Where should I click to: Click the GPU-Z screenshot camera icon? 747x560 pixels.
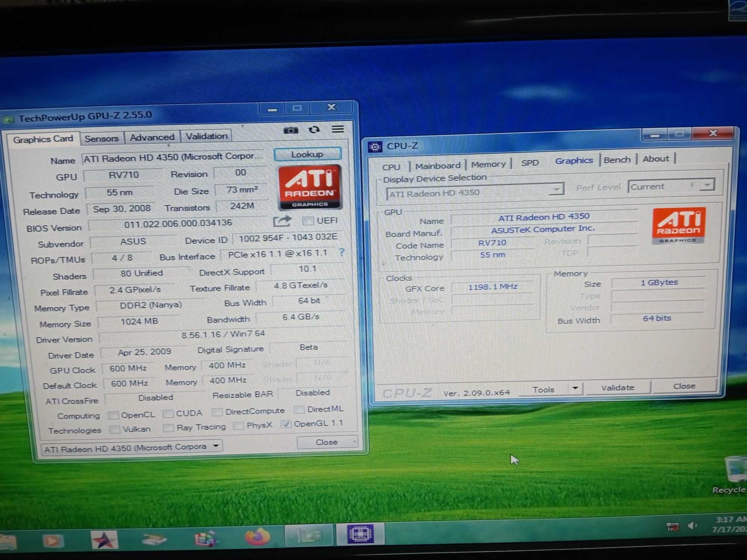click(291, 130)
